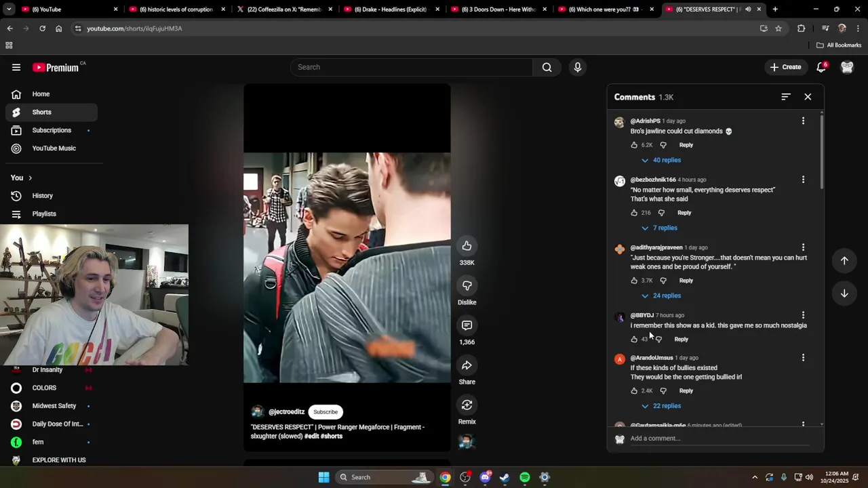The height and width of the screenshot is (488, 868).
Task: Share this Short
Action: 467,365
